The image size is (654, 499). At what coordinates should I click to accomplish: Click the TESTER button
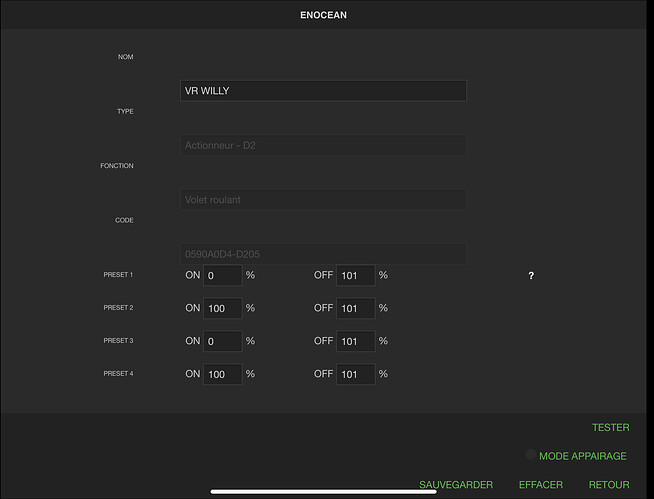[x=611, y=428]
